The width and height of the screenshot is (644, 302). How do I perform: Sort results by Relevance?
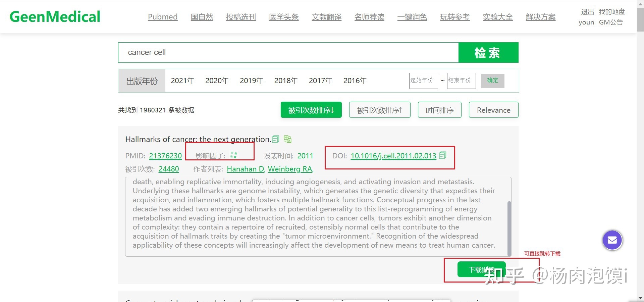pos(494,110)
